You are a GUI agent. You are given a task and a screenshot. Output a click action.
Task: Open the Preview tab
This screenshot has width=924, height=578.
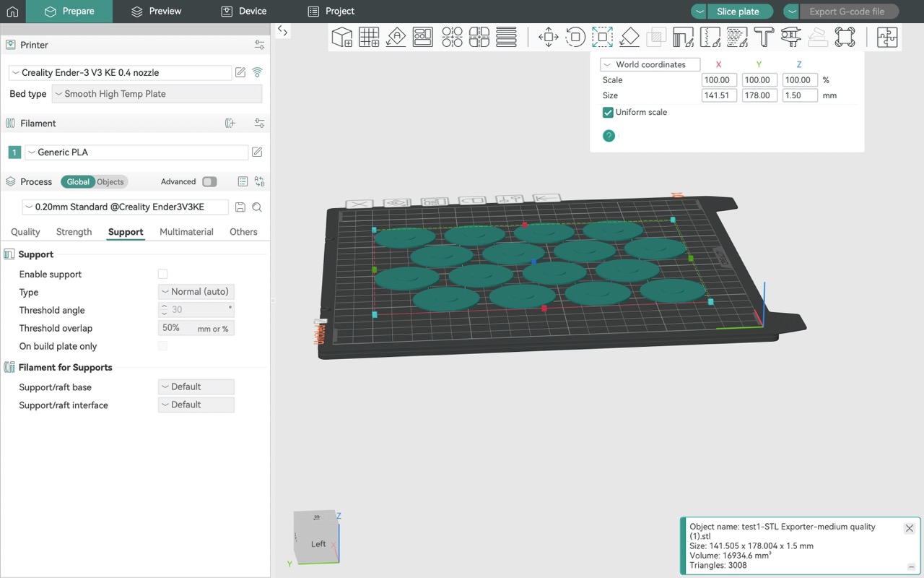pyautogui.click(x=156, y=11)
